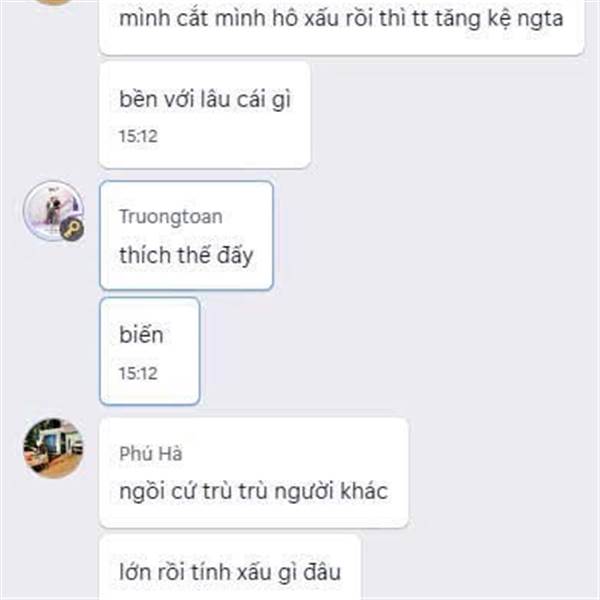
Task: Click the partially visible avatar at the top
Action: [53, 2]
